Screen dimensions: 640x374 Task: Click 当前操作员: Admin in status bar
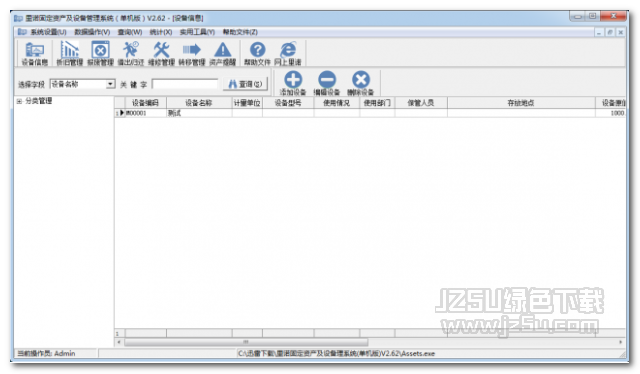point(46,354)
